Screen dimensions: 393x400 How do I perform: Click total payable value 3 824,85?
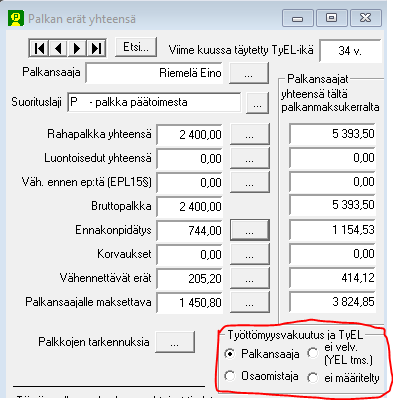click(333, 302)
